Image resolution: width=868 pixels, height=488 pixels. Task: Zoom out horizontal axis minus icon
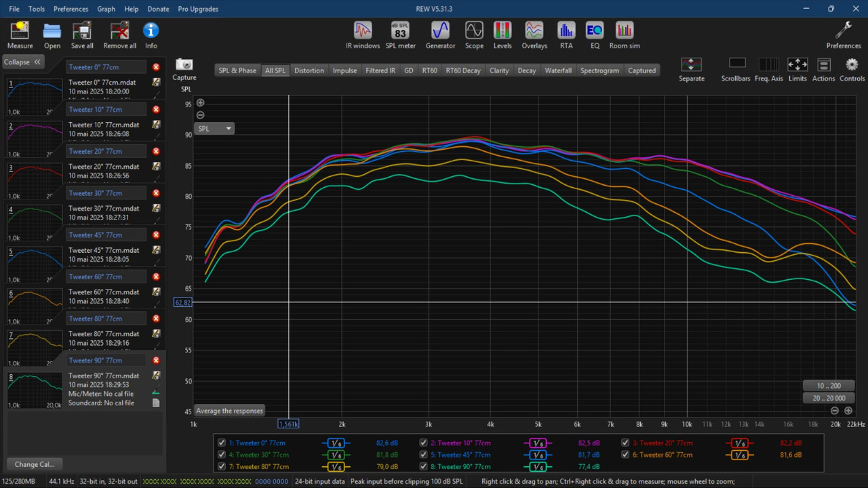coord(835,411)
